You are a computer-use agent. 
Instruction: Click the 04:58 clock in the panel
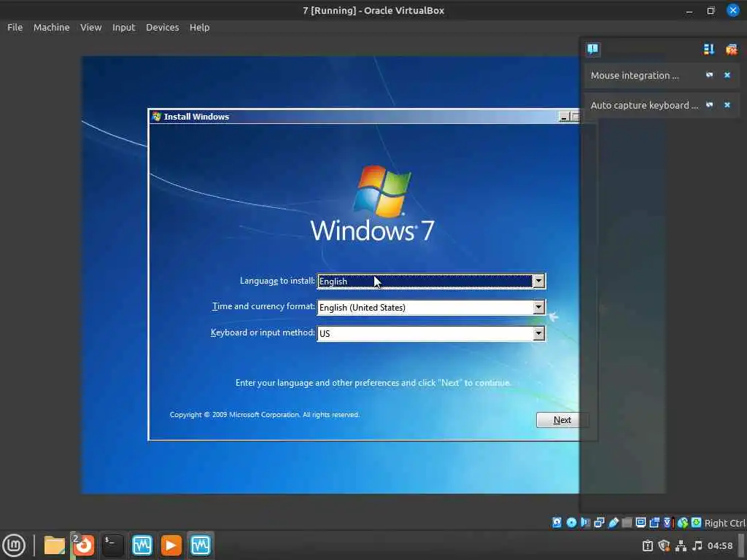(x=720, y=545)
